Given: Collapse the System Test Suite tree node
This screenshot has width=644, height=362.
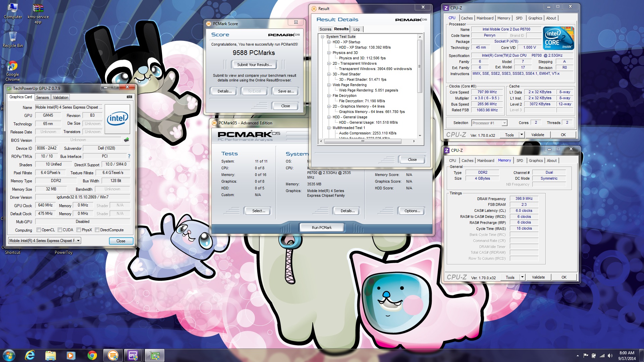Looking at the screenshot, I should coord(323,37).
